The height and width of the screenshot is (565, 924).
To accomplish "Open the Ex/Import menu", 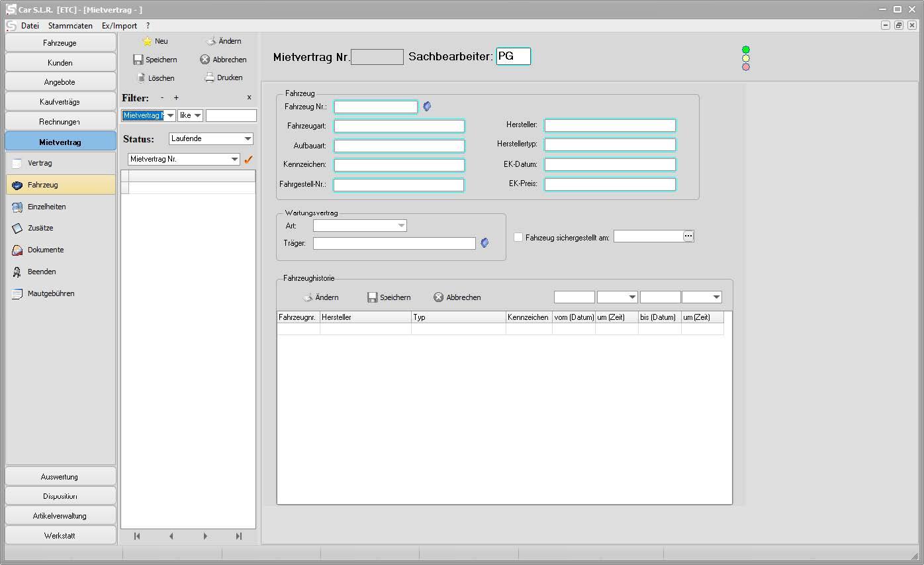I will [x=119, y=26].
